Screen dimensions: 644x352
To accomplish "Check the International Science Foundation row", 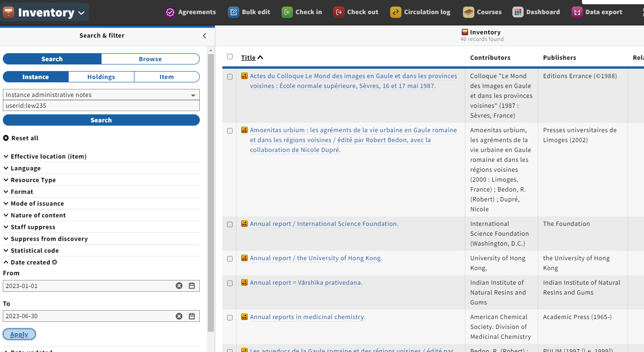I will coord(230,224).
